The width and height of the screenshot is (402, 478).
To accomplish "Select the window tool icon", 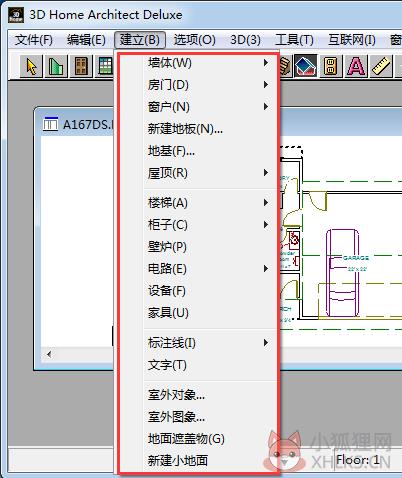I will coord(105,66).
